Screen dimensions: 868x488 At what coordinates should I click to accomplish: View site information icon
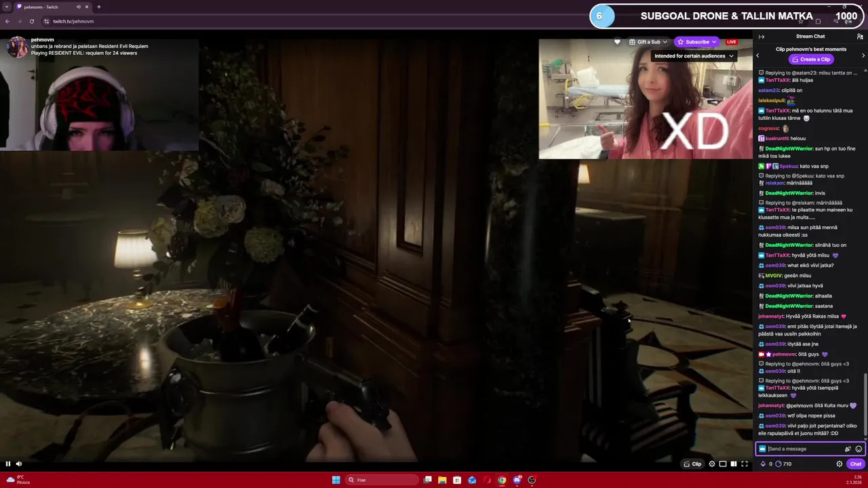tap(47, 21)
